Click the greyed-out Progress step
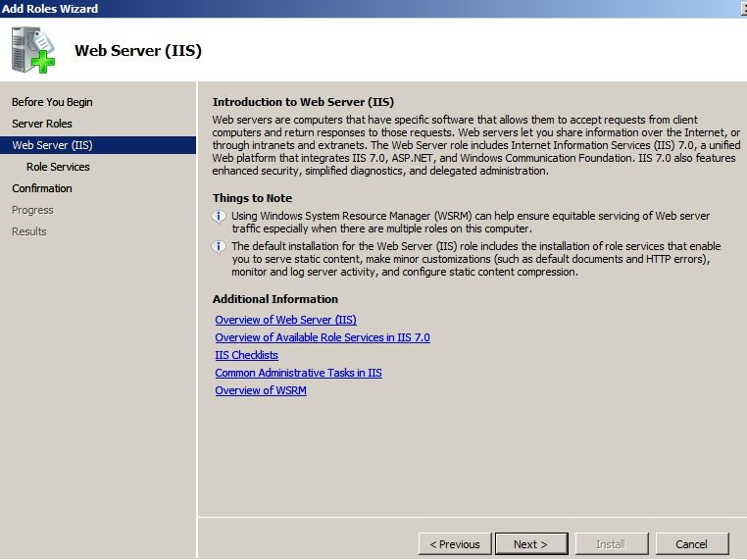The width and height of the screenshot is (747, 560). click(x=32, y=210)
